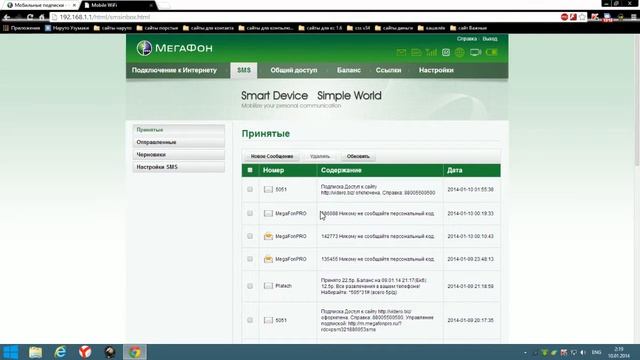Switch to the Мобильные подписки browser tab
Image resolution: width=640 pixels, height=360 pixels.
[40, 5]
